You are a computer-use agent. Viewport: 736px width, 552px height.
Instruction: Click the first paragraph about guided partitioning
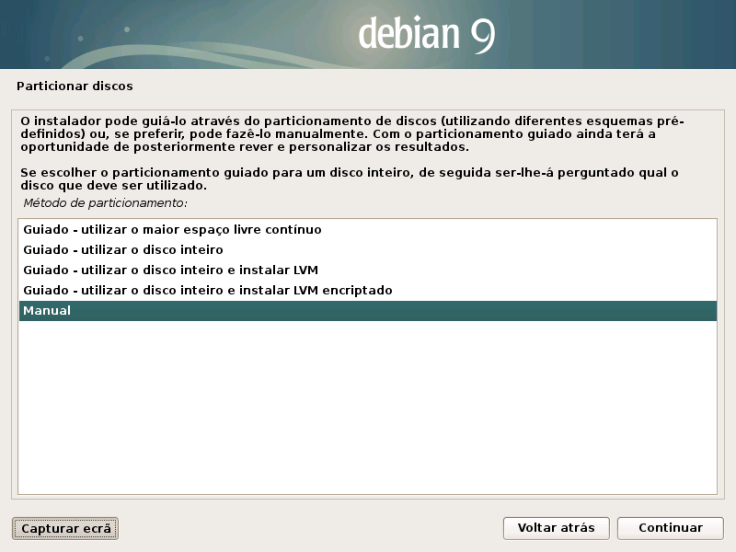click(x=350, y=133)
